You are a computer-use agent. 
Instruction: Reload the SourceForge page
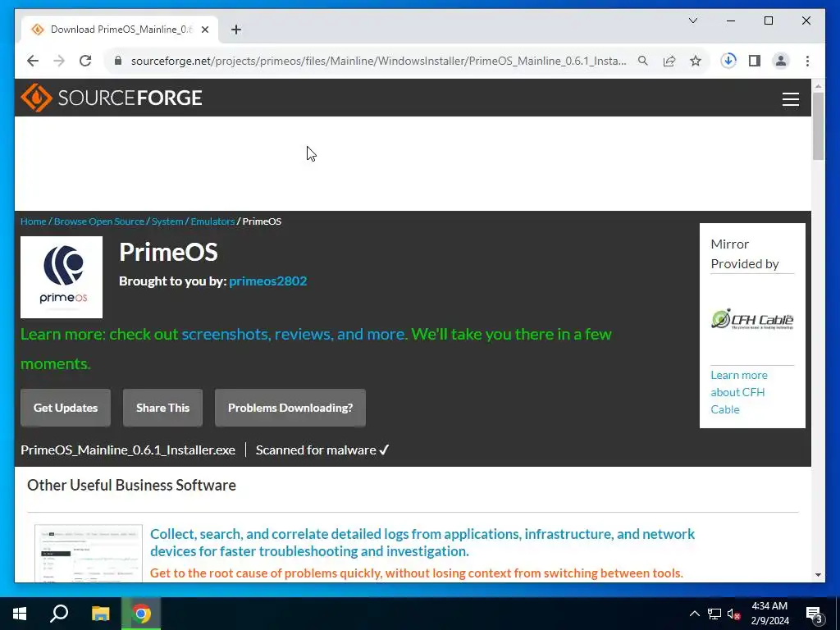(x=85, y=61)
